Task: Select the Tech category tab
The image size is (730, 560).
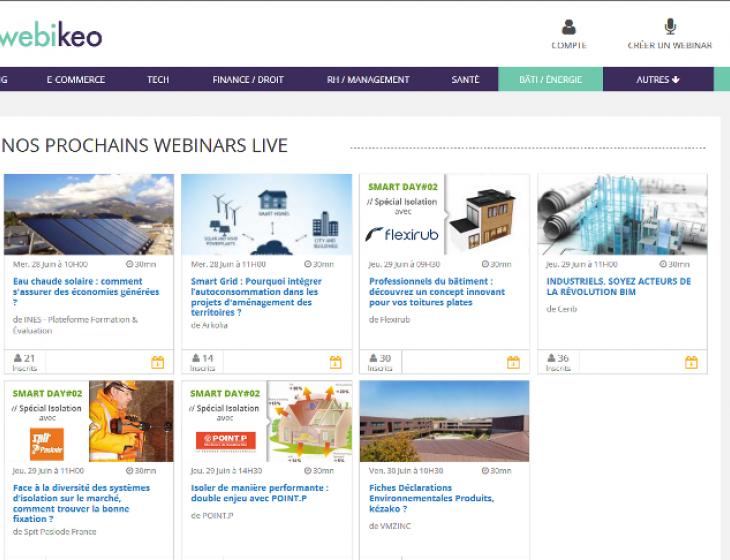Action: tap(158, 80)
